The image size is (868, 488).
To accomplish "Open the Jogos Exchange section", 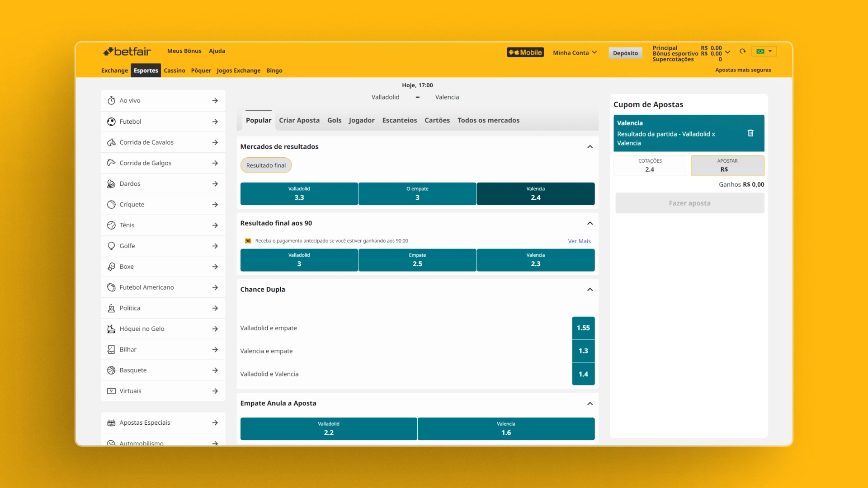I will point(239,70).
